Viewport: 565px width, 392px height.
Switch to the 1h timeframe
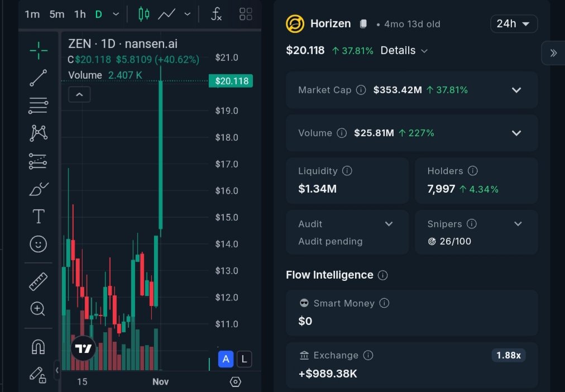point(80,14)
